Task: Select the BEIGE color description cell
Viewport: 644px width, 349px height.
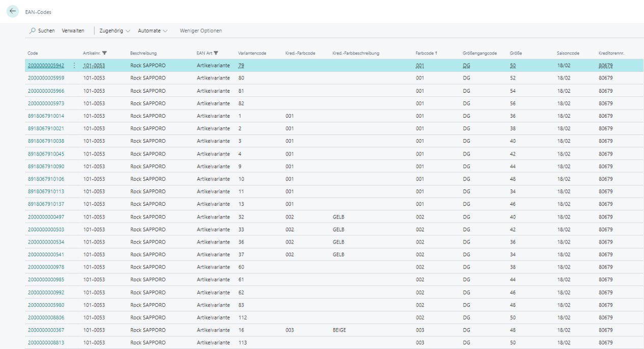Action: (339, 330)
